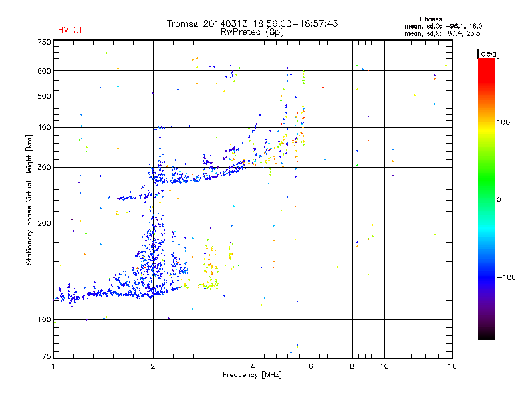Image resolution: width=532 pixels, height=399 pixels.
Task: Click the x-axis tick label '16'
Action: click(x=452, y=366)
